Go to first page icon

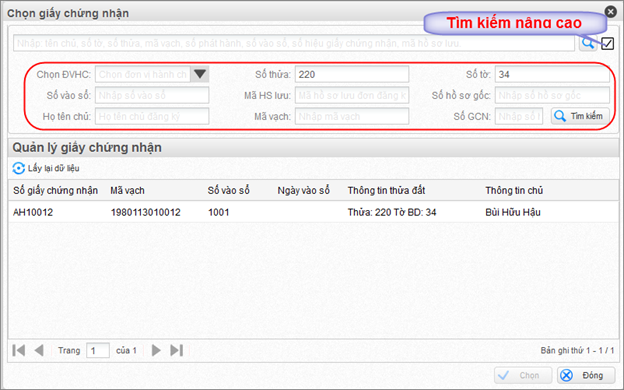click(19, 350)
